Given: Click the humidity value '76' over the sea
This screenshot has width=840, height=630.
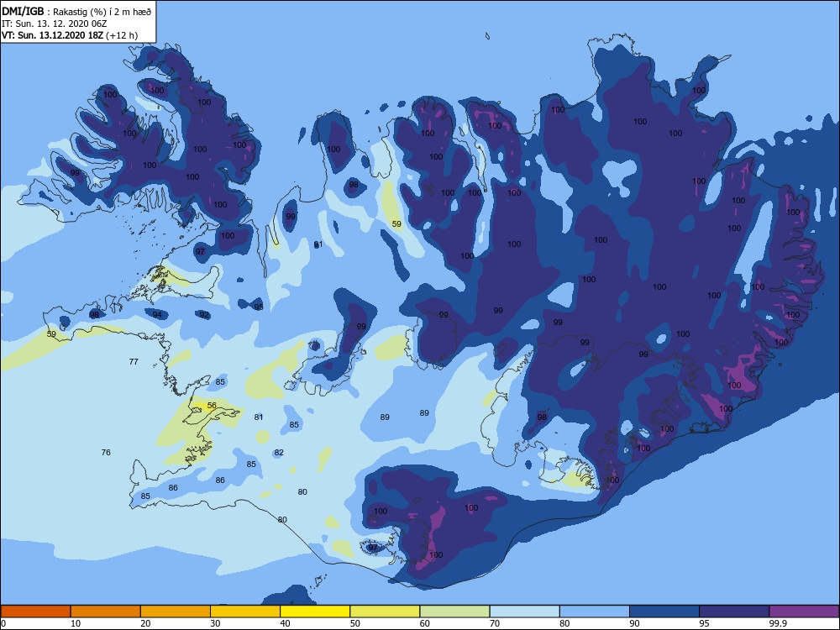Looking at the screenshot, I should (106, 452).
